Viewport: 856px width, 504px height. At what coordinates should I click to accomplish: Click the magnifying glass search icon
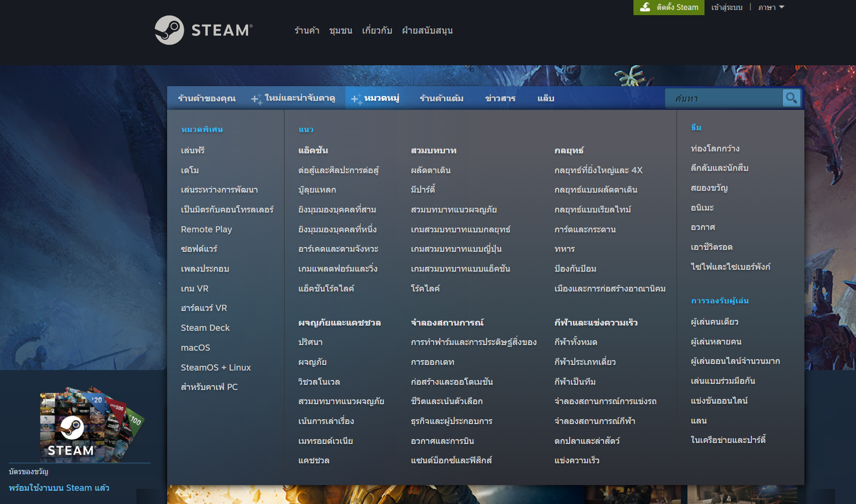791,98
